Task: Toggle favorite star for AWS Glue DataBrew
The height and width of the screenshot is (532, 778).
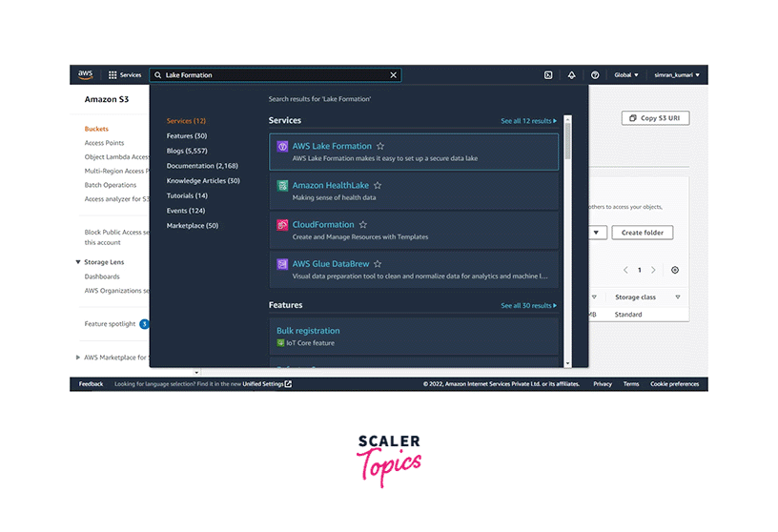Action: coord(378,264)
